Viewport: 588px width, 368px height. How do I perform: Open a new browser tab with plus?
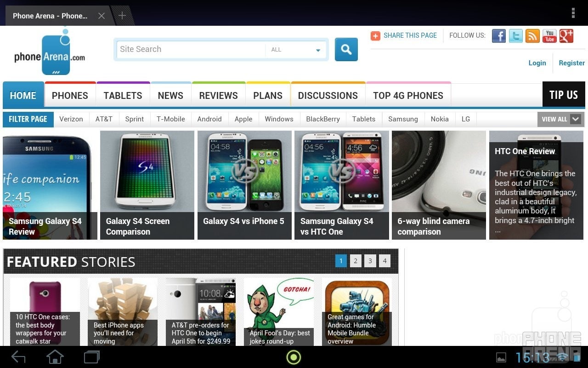pyautogui.click(x=122, y=16)
